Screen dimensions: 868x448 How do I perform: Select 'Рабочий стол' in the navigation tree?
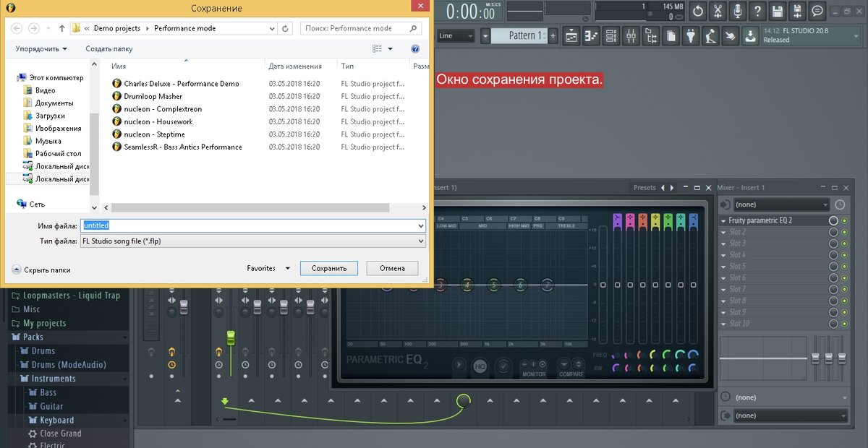click(x=58, y=154)
